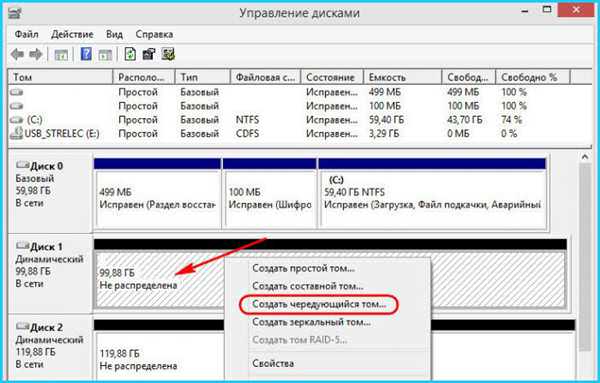The width and height of the screenshot is (600, 383).
Task: Click the Properties toolbar icon
Action: coord(149,54)
